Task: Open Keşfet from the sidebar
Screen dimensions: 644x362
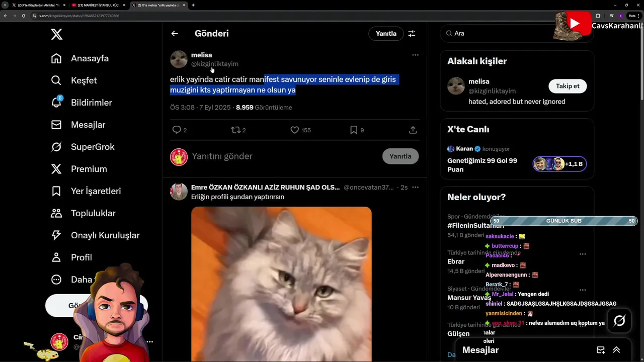Action: point(74,80)
